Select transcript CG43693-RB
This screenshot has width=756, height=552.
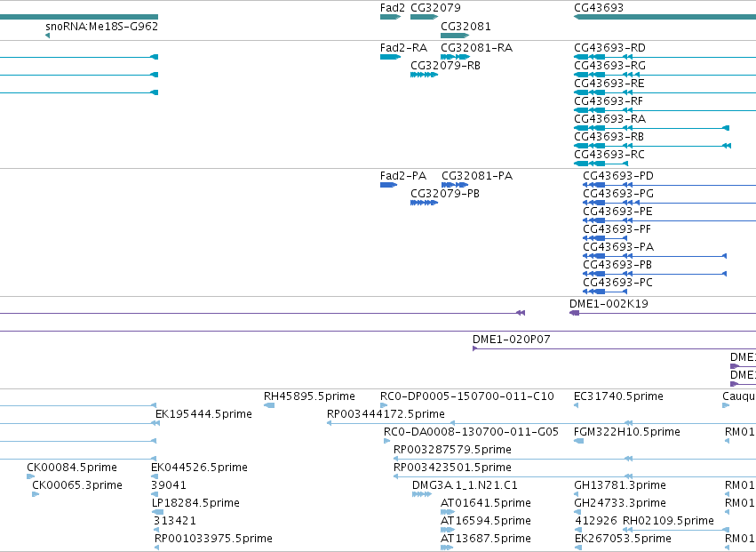[x=609, y=137]
